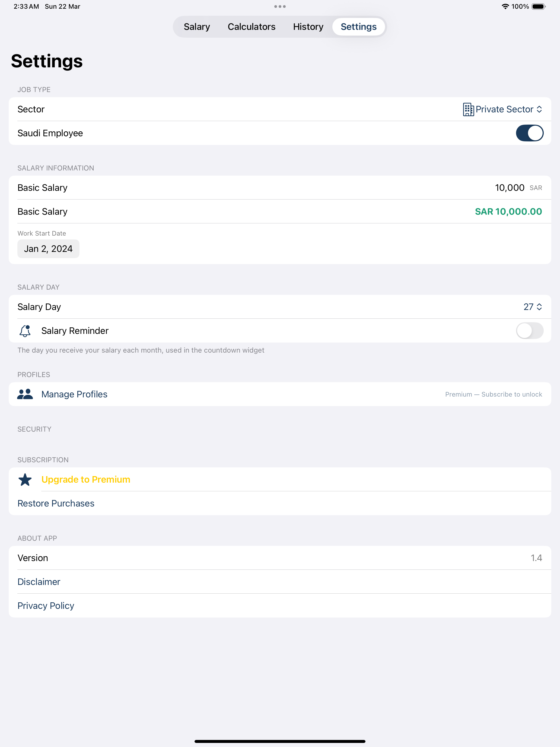Tap Premium — Subscribe to unlock text
The height and width of the screenshot is (747, 560).
coord(494,394)
